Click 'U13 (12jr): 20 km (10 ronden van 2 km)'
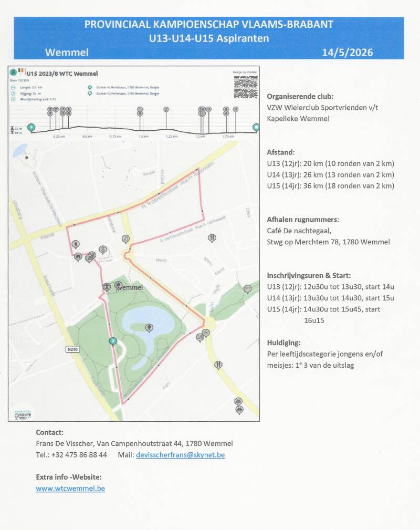Screen dimensions: 420x530 pyautogui.click(x=330, y=163)
